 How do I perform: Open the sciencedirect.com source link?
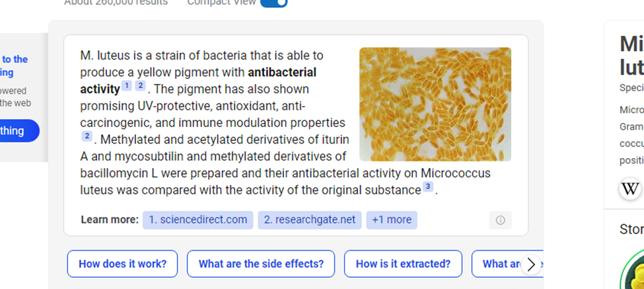click(197, 220)
